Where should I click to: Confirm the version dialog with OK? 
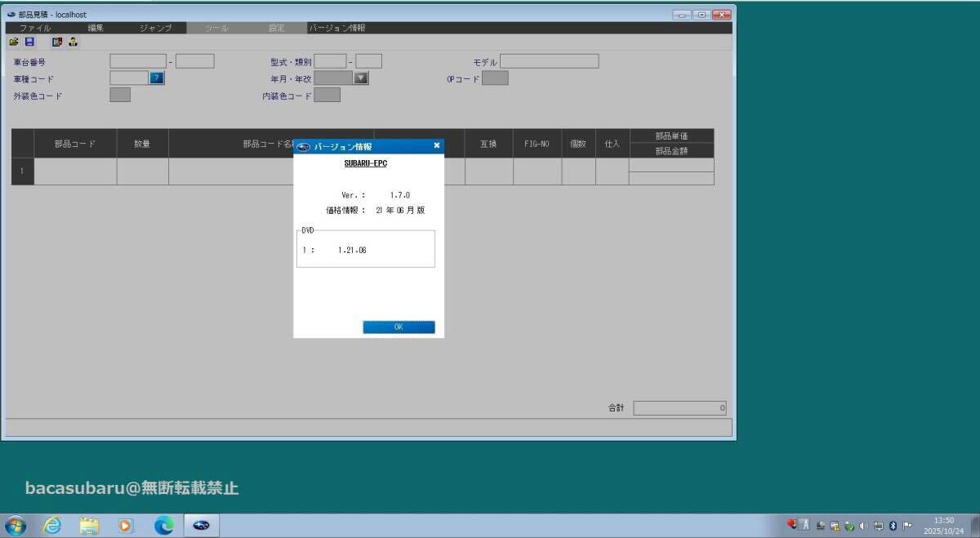(x=399, y=327)
